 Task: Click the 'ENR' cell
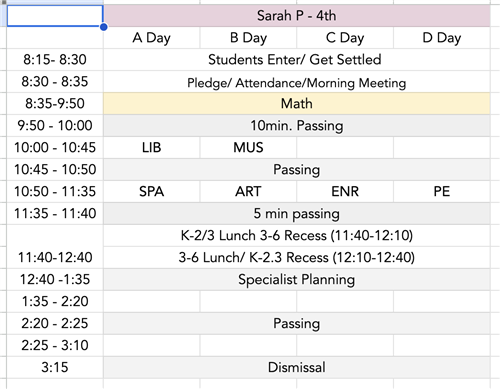(x=345, y=192)
